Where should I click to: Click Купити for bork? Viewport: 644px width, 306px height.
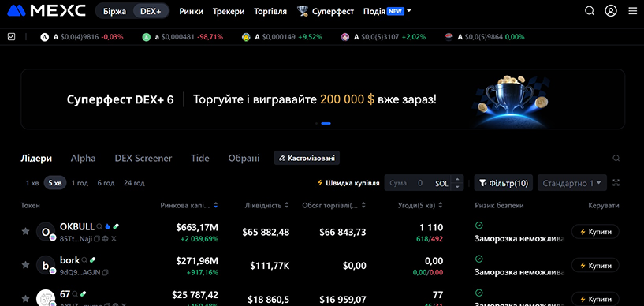(x=595, y=265)
